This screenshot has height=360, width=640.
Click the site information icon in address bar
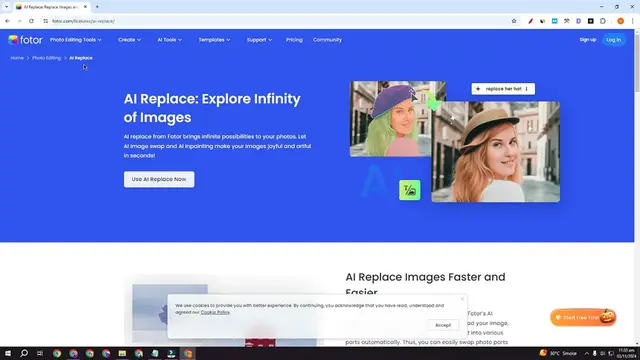[x=45, y=21]
